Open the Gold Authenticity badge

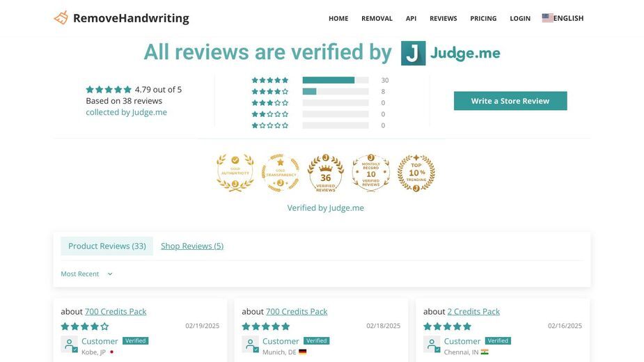[x=235, y=173]
